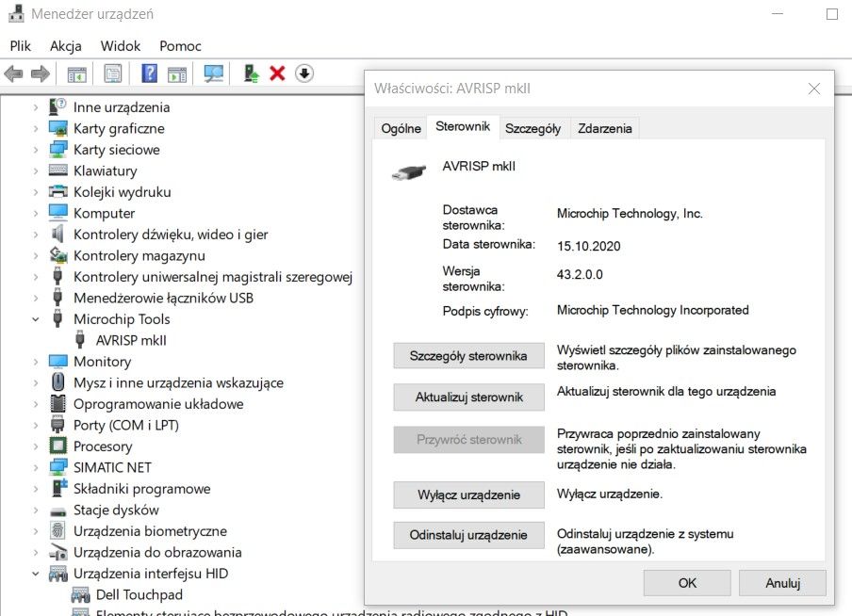Click the Kolejki wydruku printer icon
This screenshot has height=616, width=852.
click(57, 192)
